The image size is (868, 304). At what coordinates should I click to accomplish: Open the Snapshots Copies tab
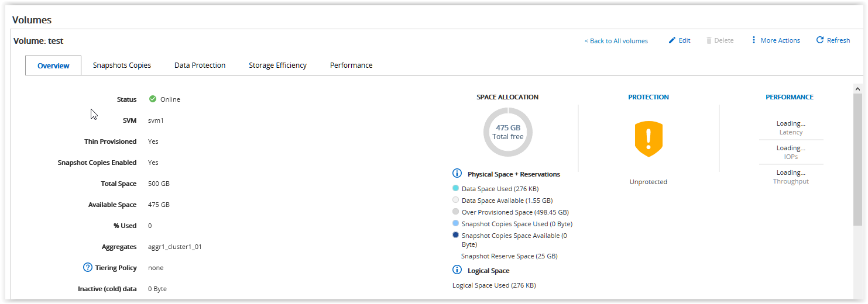pos(122,65)
